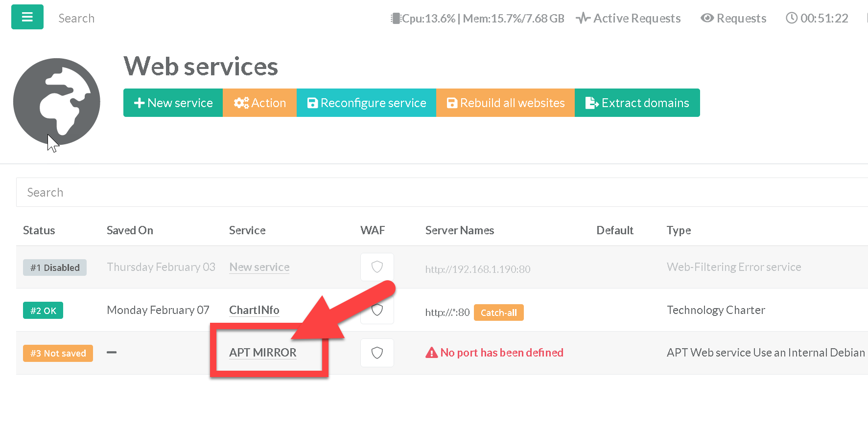868x446 pixels.
Task: Click the globe Web services icon
Action: pyautogui.click(x=57, y=102)
